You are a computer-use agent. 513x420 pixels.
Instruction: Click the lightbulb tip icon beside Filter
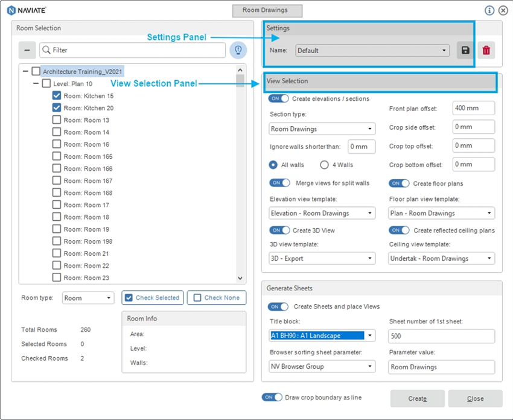pos(238,50)
